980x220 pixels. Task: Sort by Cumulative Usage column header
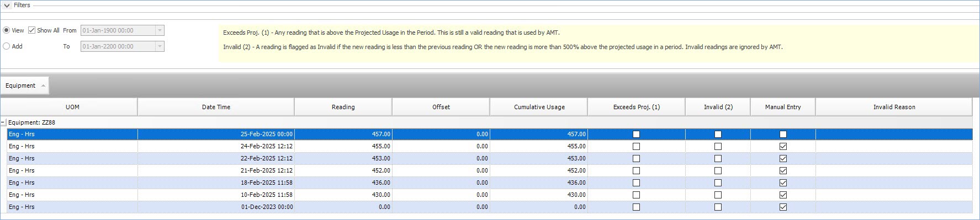[539, 107]
